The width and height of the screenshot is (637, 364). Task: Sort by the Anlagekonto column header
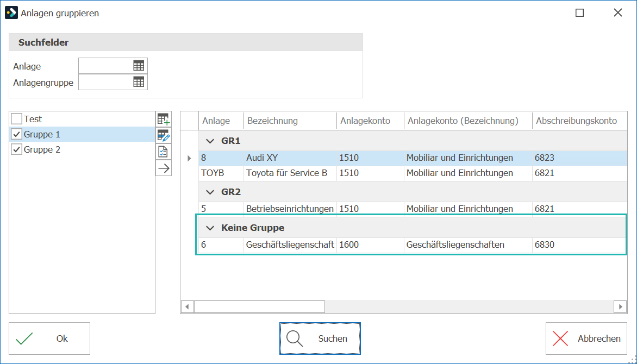tap(370, 121)
